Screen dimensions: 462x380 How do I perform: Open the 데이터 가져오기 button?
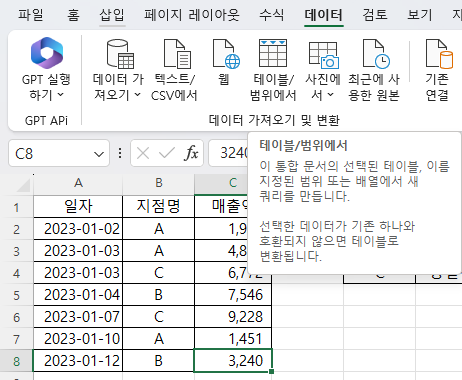[118, 69]
